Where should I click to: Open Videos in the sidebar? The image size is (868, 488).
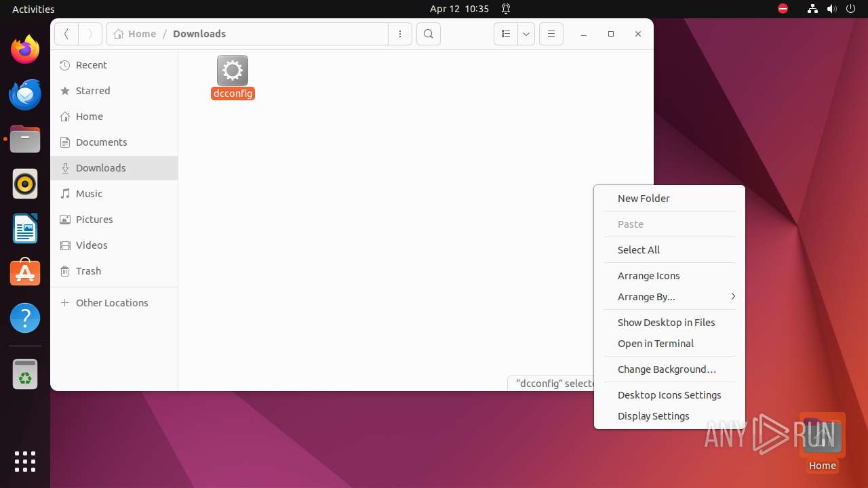tap(114, 245)
